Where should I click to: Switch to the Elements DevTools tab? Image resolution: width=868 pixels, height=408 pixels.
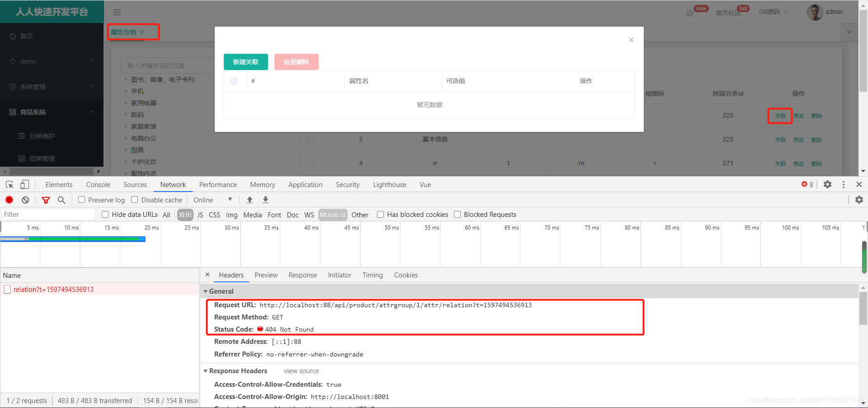[59, 184]
